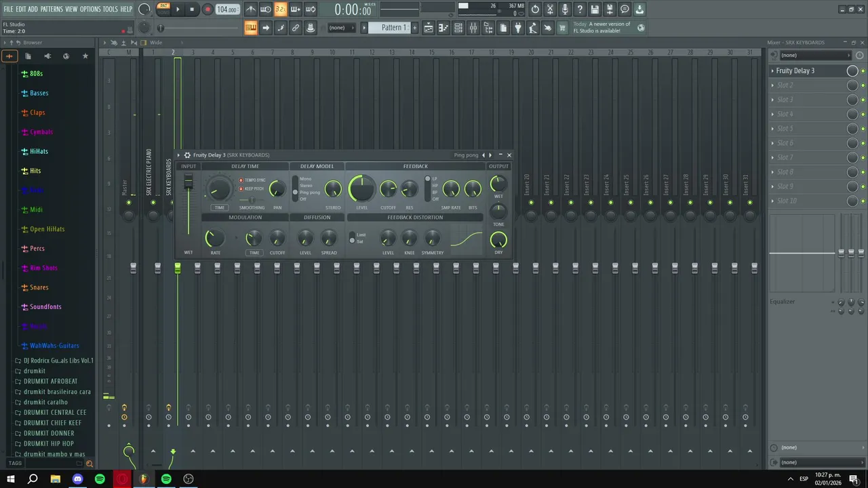Expand the Soundfonts folder in Browser
The height and width of the screenshot is (488, 868).
(x=41, y=306)
